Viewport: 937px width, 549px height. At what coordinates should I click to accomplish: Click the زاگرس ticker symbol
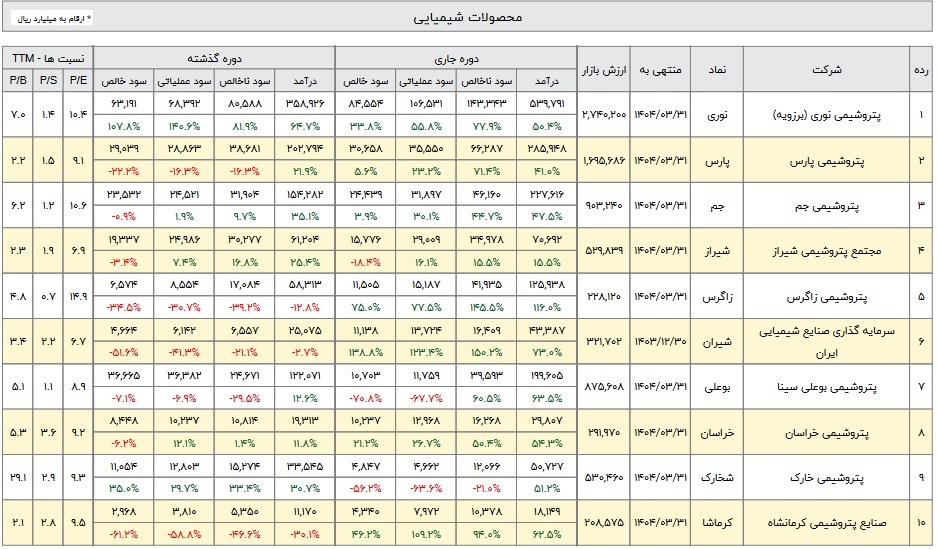pos(719,296)
